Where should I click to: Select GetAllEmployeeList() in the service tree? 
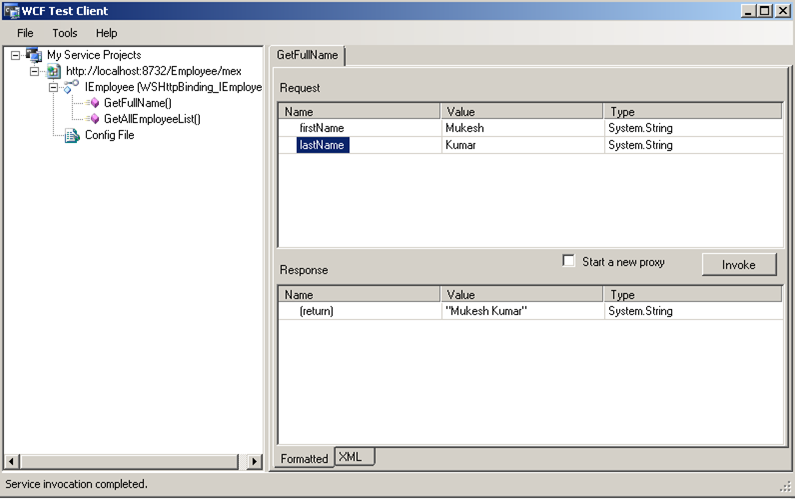coord(152,119)
